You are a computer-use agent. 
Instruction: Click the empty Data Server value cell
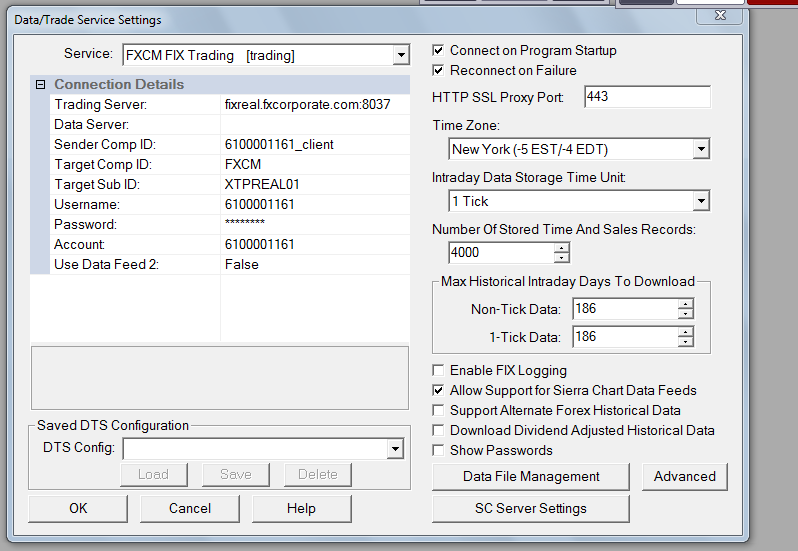315,125
